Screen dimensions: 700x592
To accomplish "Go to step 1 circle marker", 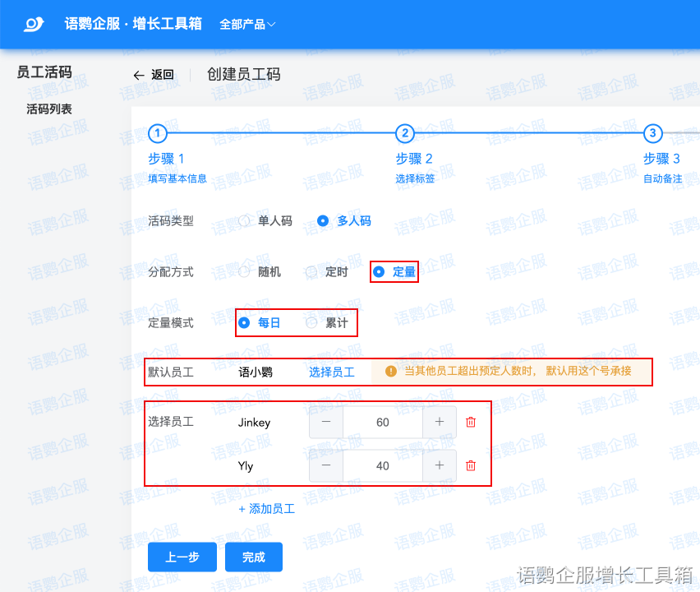I will pyautogui.click(x=157, y=133).
